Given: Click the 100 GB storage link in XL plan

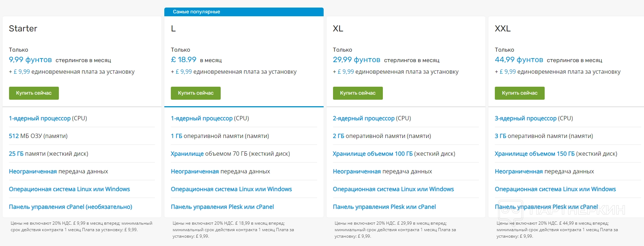Looking at the screenshot, I should tap(372, 154).
